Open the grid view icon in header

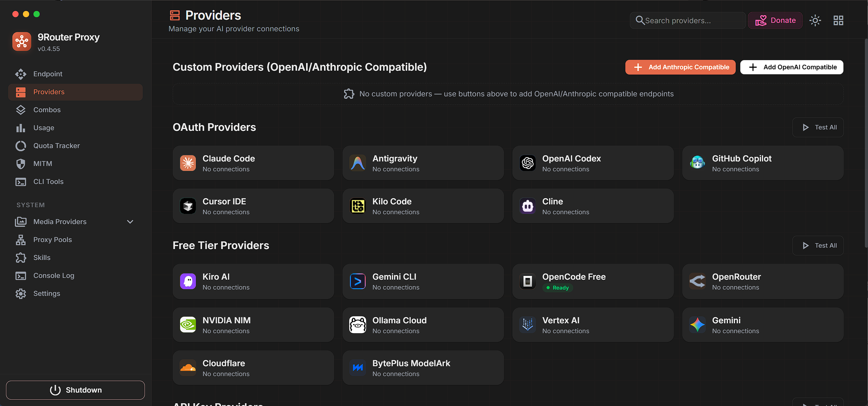point(838,20)
